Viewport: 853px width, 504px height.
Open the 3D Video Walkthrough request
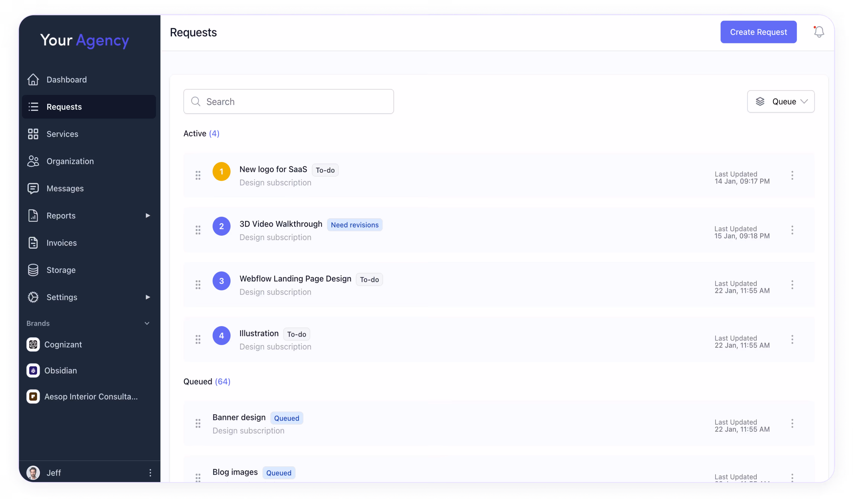[281, 224]
